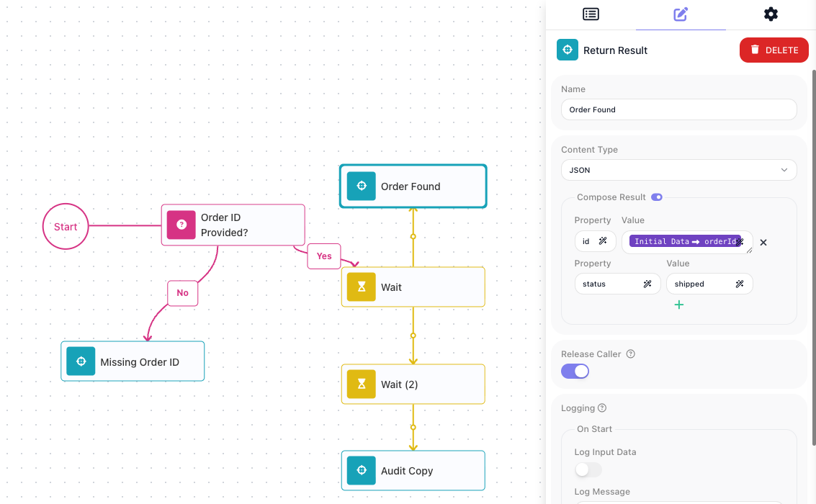Screen dimensions: 816x504
Task: Select the Audit Copy node
Action: 413,471
